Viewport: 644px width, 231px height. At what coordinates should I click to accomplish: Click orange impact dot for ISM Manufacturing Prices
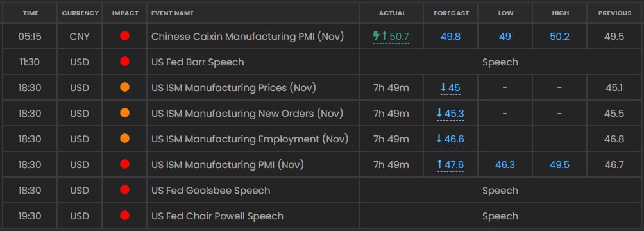(x=125, y=87)
